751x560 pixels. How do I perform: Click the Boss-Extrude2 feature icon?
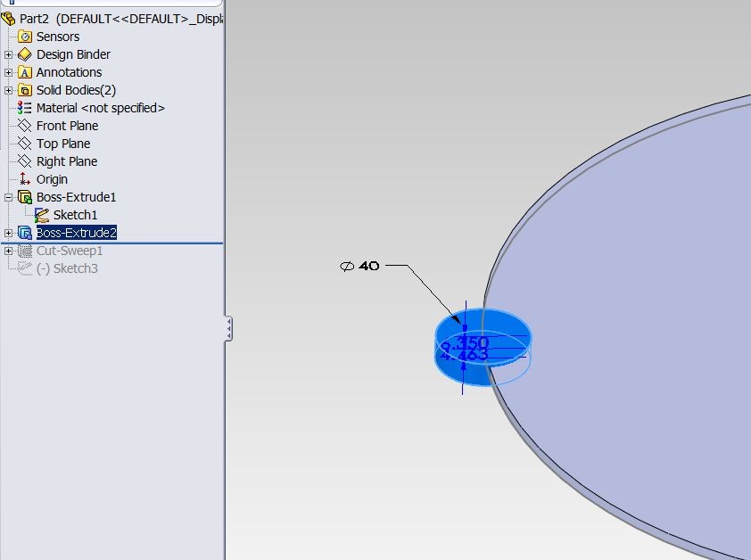tap(24, 233)
